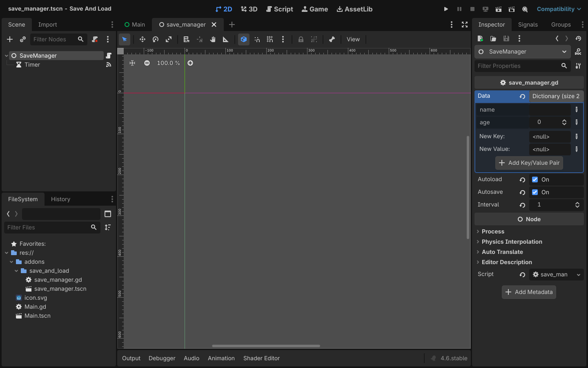Toggle Autosave checkbox

(x=535, y=192)
